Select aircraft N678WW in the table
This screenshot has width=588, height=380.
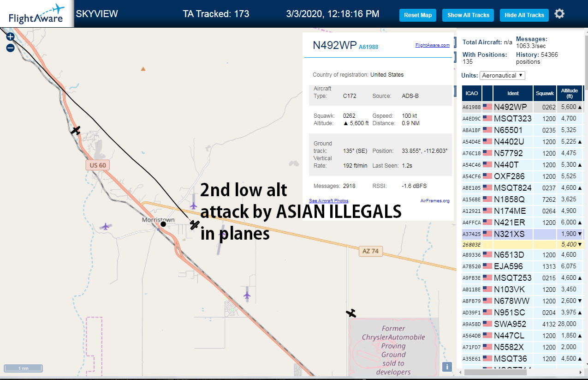click(x=523, y=301)
